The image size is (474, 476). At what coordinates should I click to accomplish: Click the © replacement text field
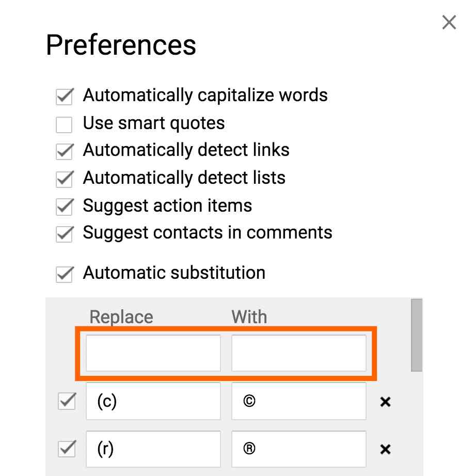tap(299, 402)
